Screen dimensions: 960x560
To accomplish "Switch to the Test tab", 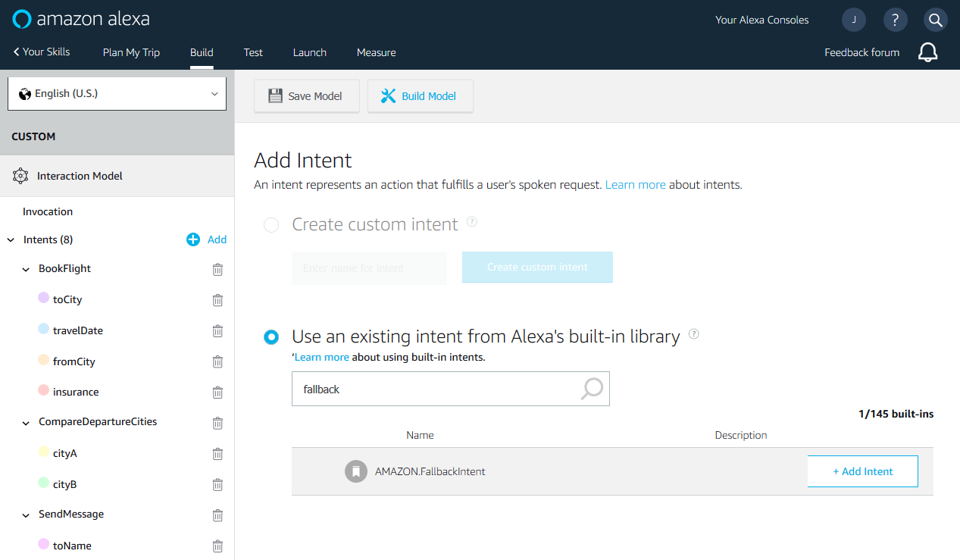I will pos(252,52).
